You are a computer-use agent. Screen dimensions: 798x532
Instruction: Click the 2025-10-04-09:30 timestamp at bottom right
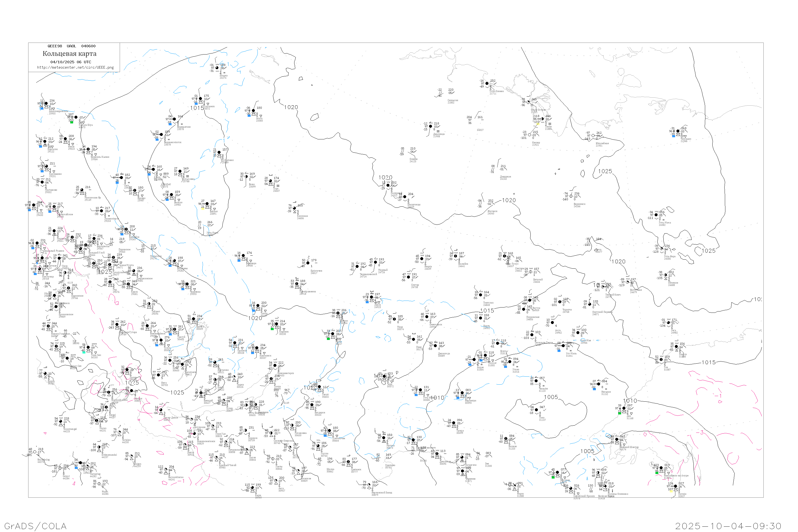click(728, 526)
